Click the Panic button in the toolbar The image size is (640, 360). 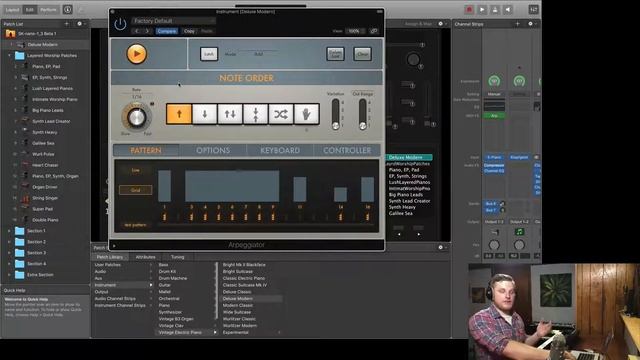[x=495, y=9]
